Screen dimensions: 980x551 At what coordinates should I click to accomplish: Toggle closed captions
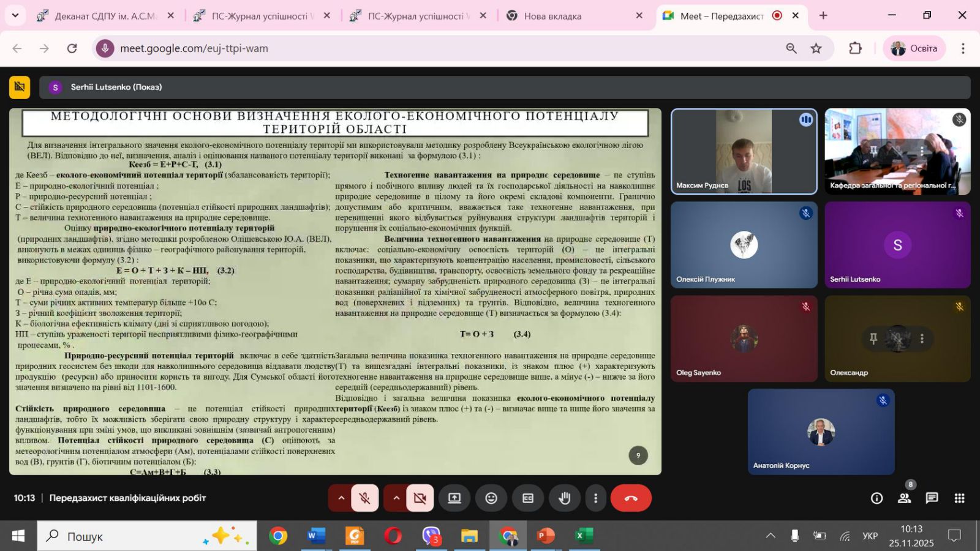[528, 498]
